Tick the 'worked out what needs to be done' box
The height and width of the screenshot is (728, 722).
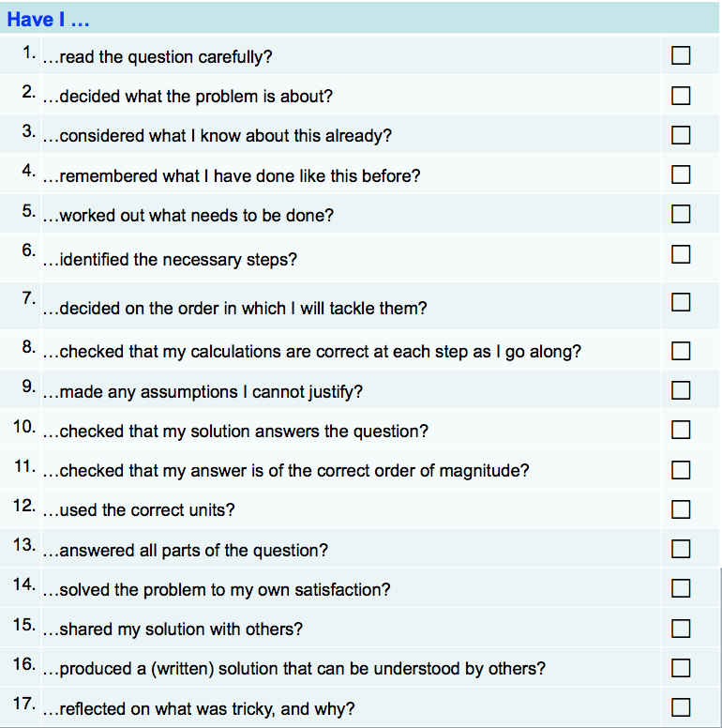681,215
